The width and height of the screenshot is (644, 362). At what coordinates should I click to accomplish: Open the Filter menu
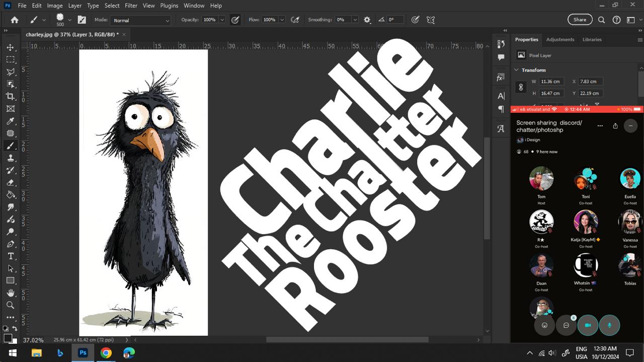[131, 6]
